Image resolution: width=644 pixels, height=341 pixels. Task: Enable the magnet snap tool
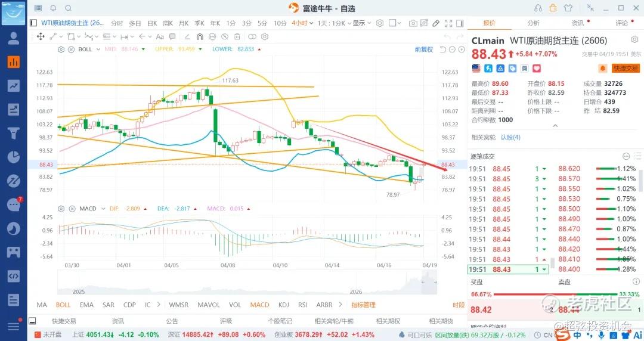(x=200, y=36)
